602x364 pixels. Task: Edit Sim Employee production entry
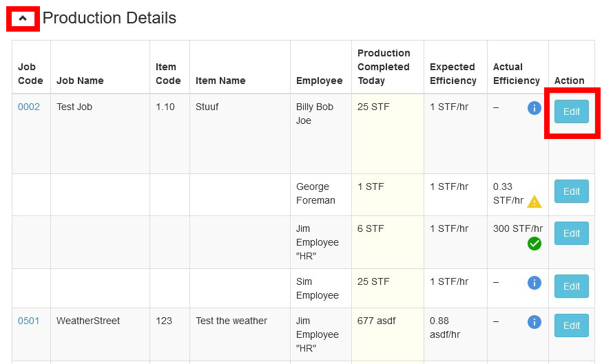(x=571, y=286)
